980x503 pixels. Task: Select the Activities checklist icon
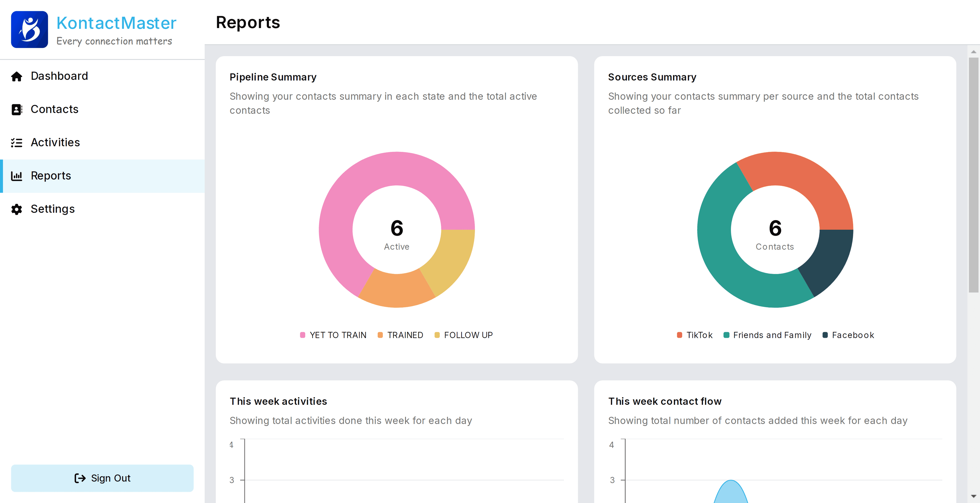(17, 142)
